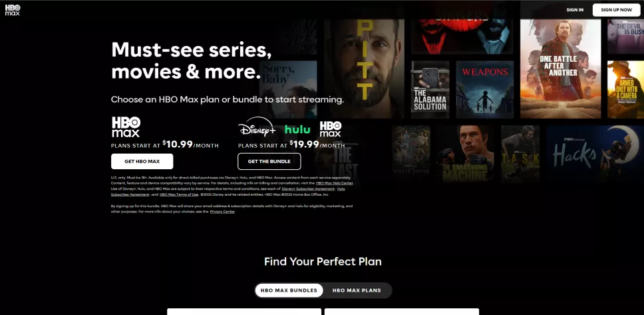This screenshot has height=315, width=644.
Task: Click the HBO Max logo beside Hulu
Action: tap(331, 129)
